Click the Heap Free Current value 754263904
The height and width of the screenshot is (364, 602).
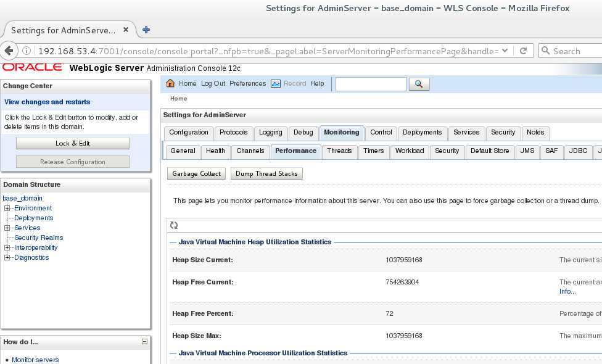[x=402, y=282]
